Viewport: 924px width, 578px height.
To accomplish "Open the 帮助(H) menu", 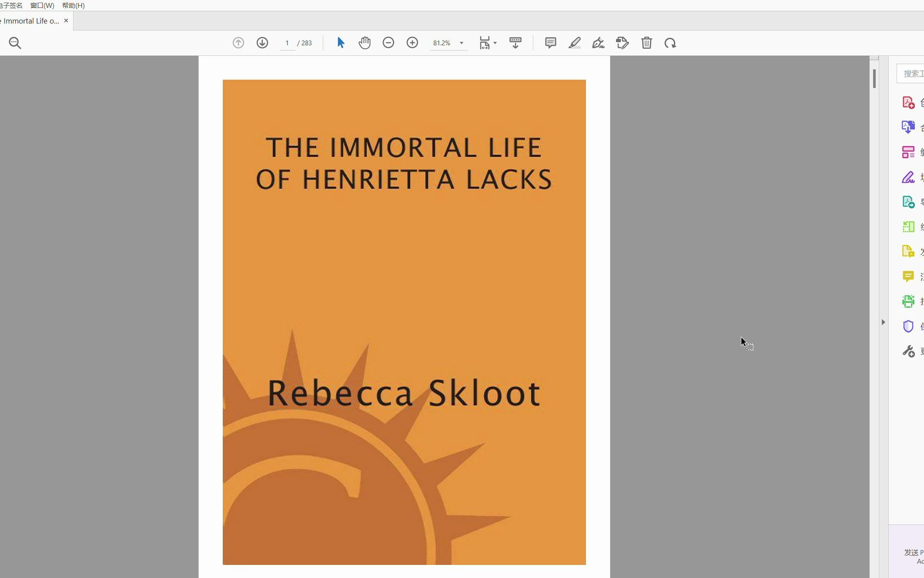I will (x=74, y=5).
